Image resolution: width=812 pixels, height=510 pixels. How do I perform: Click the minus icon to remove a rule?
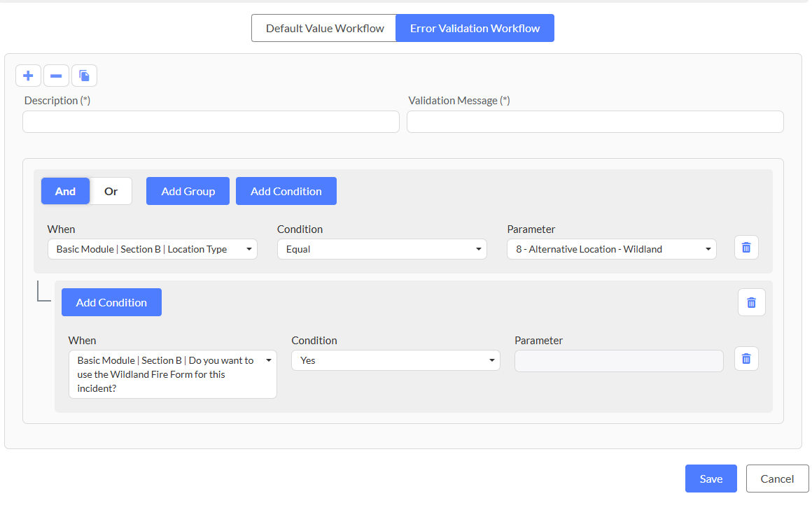(x=56, y=76)
